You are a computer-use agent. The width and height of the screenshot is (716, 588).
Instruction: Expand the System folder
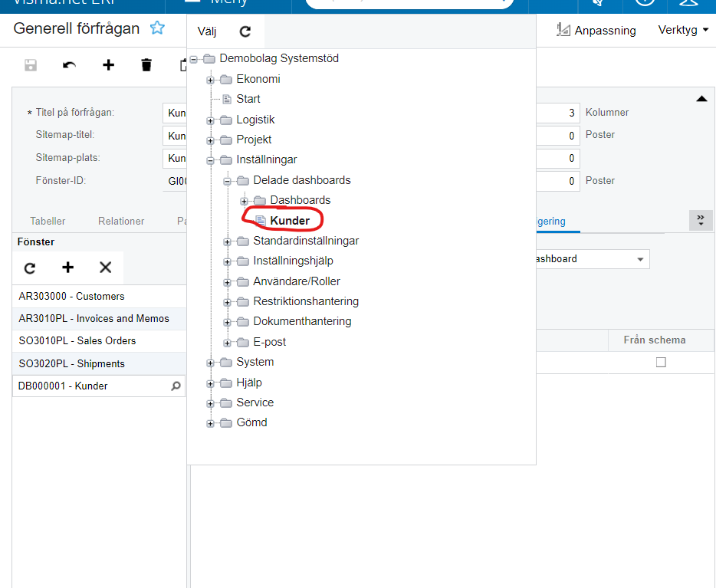(210, 363)
